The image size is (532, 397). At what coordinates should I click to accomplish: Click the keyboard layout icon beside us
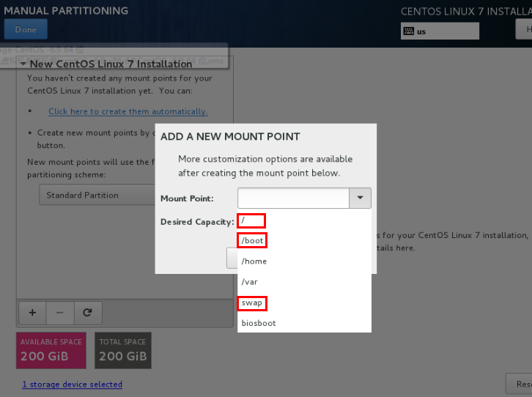(x=409, y=31)
